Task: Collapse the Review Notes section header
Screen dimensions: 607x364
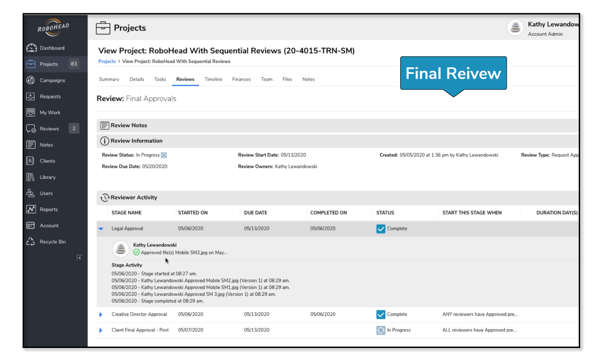Action: click(x=338, y=126)
